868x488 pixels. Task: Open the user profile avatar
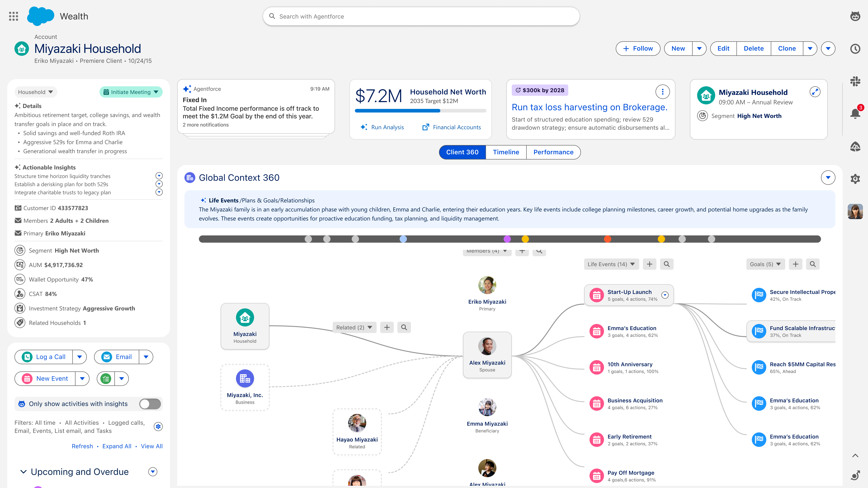point(855,211)
